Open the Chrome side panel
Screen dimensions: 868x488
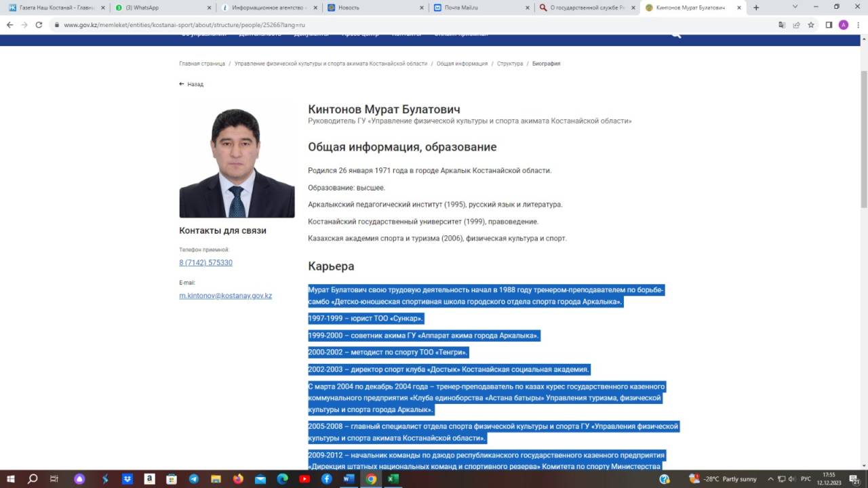click(829, 25)
